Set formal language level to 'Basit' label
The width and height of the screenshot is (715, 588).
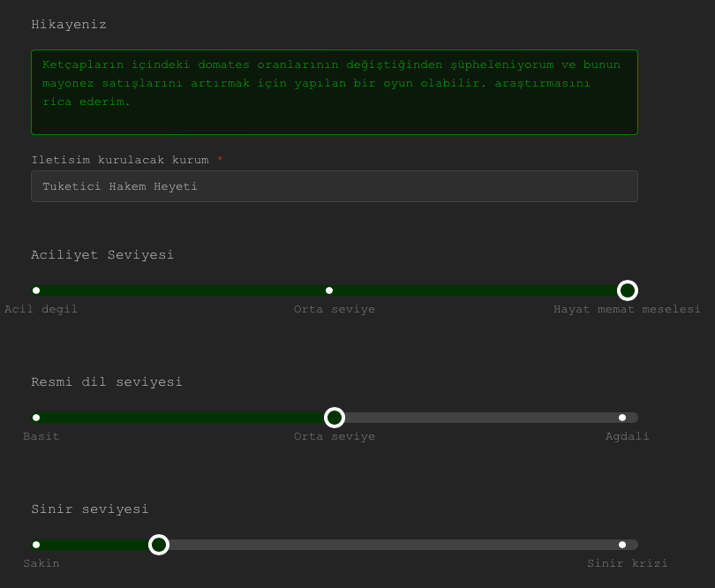pyautogui.click(x=41, y=436)
